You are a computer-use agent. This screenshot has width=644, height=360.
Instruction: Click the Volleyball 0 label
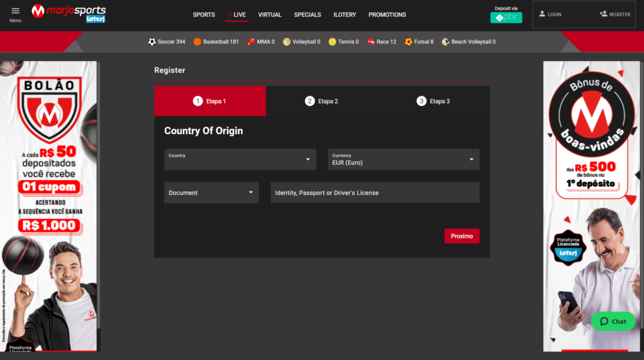click(306, 42)
